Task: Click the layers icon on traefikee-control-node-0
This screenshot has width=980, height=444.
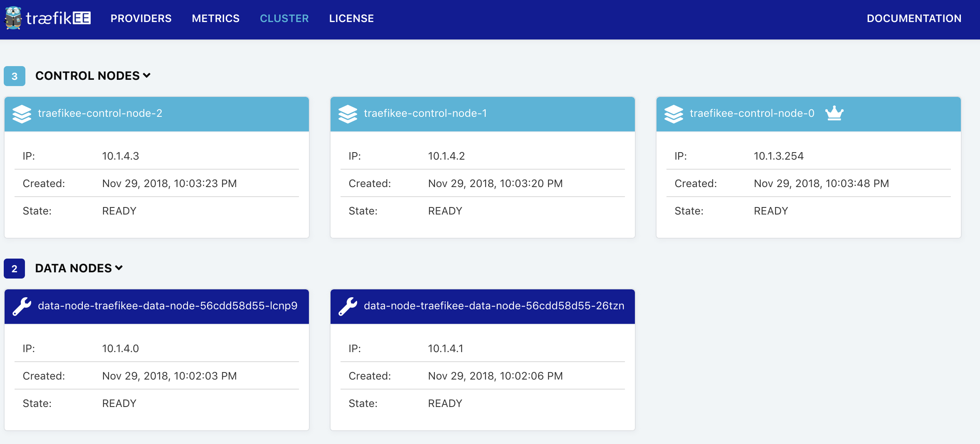Action: pos(674,114)
